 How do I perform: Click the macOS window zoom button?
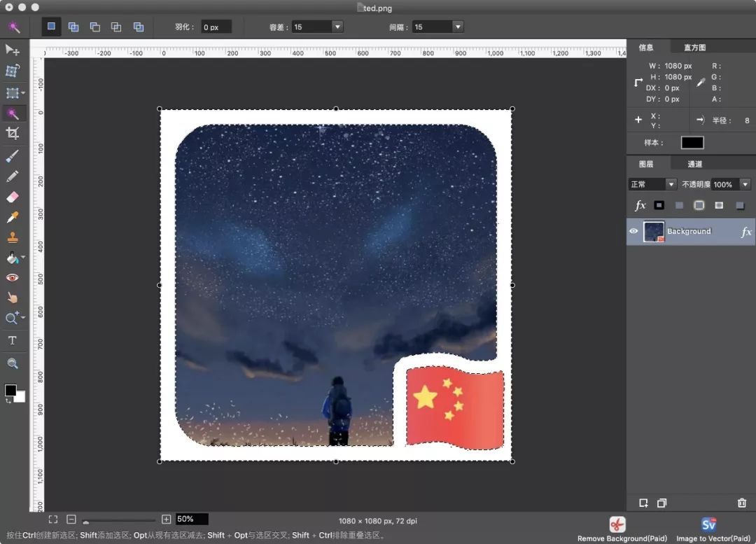point(35,7)
